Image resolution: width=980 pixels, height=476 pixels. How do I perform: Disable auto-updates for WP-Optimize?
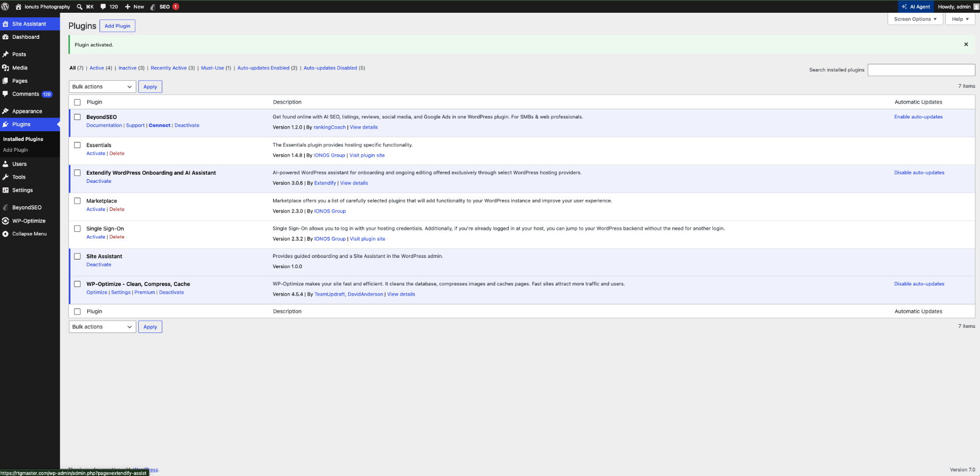pyautogui.click(x=919, y=284)
